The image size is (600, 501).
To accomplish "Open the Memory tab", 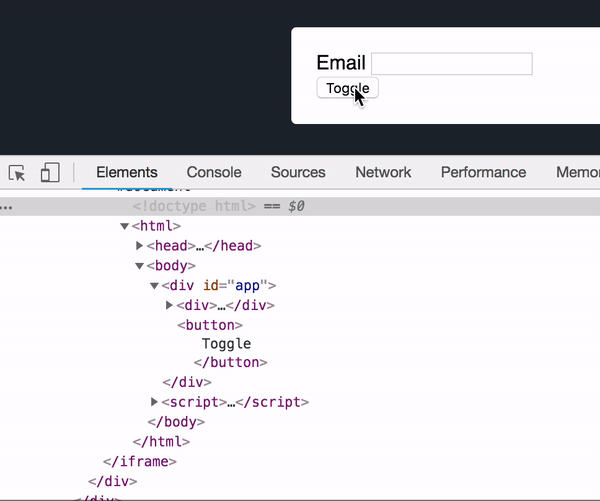I will pyautogui.click(x=578, y=172).
